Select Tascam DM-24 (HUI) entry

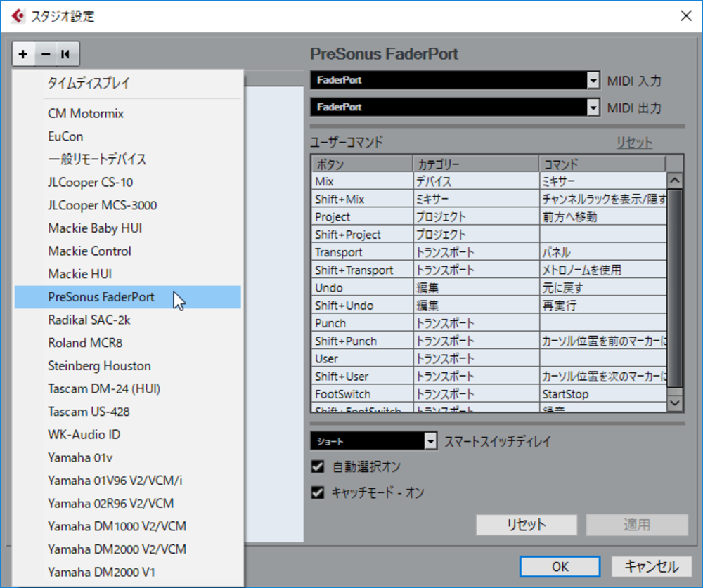[x=128, y=388]
